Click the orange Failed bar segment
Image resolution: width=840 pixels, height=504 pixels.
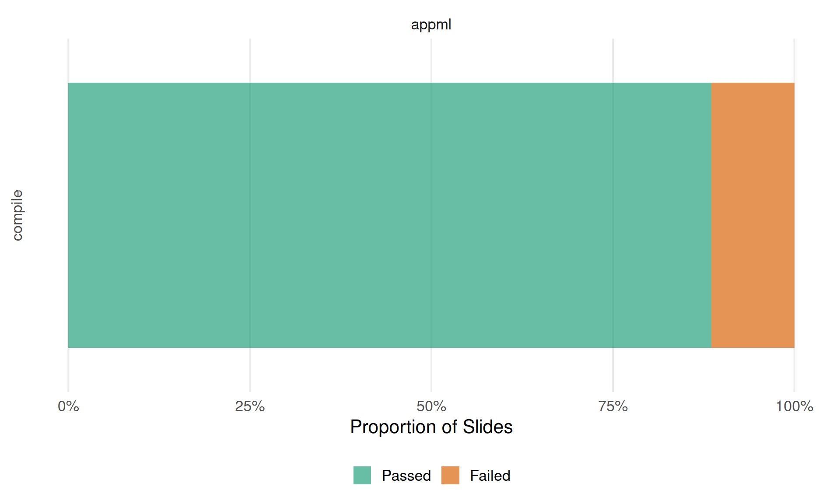point(752,215)
